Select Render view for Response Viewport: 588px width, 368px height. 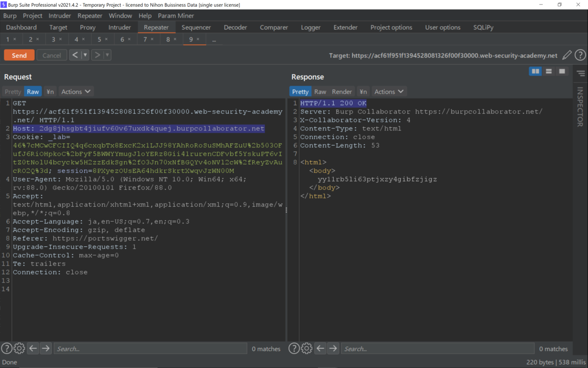click(342, 92)
